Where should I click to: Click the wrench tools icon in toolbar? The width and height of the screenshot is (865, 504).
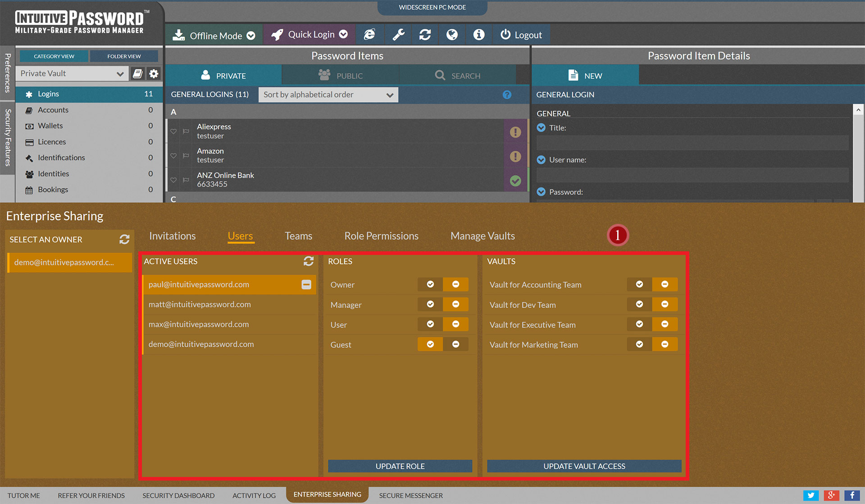pyautogui.click(x=398, y=35)
